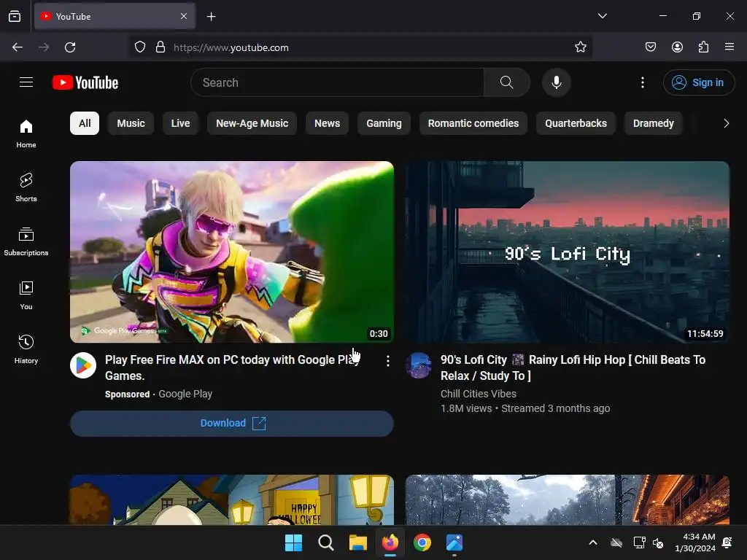Open the Photos app in taskbar
The width and height of the screenshot is (747, 560).
point(454,542)
